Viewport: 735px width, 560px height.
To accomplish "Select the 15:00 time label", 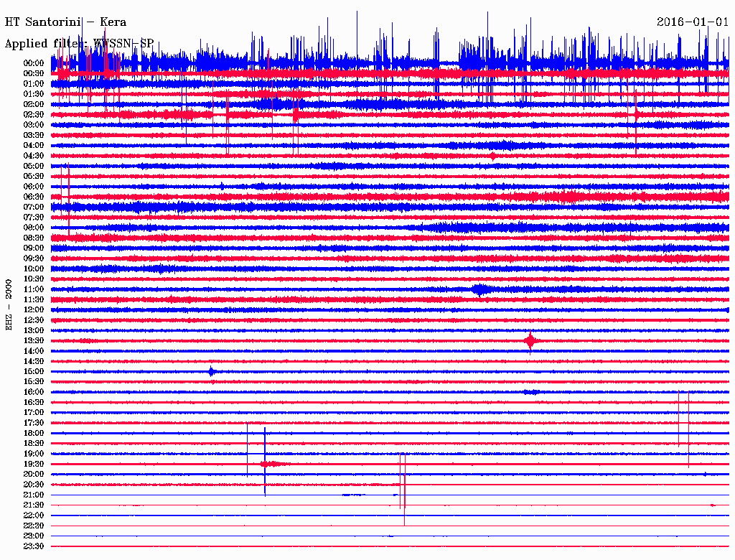I will (34, 371).
